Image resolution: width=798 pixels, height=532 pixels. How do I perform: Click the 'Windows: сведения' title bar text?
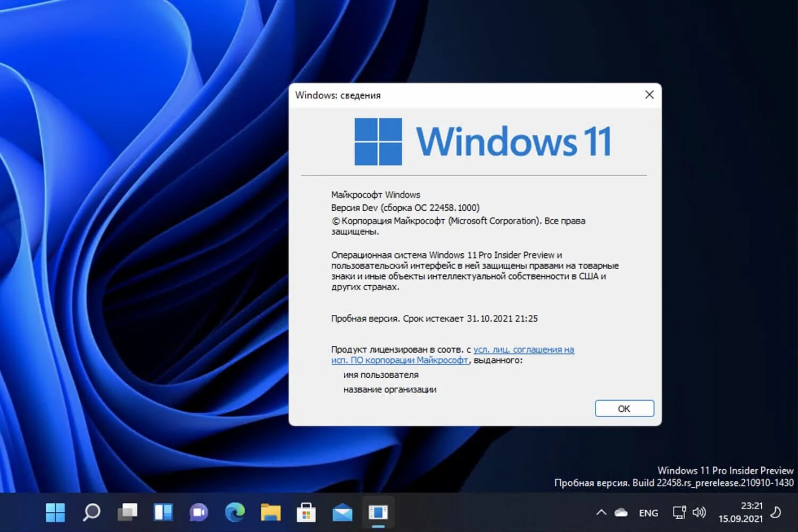338,95
